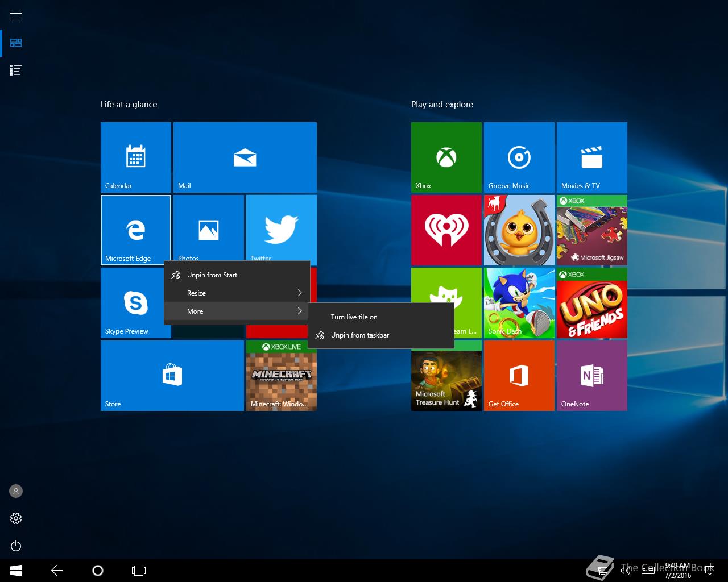Open the Power options button
Viewport: 728px width, 582px height.
(x=16, y=546)
